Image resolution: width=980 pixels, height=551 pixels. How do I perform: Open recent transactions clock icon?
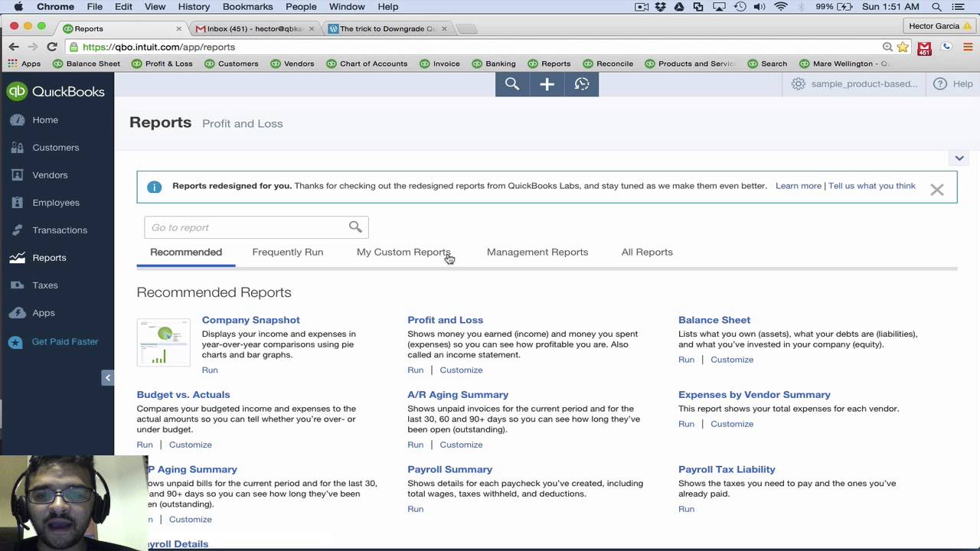(582, 84)
